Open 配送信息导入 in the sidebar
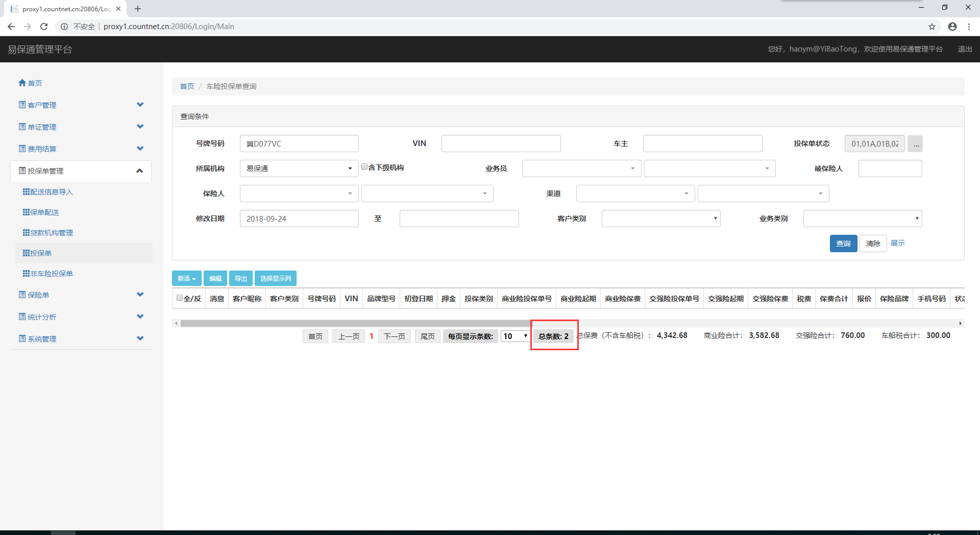Screen dimensions: 980x535 pyautogui.click(x=52, y=192)
